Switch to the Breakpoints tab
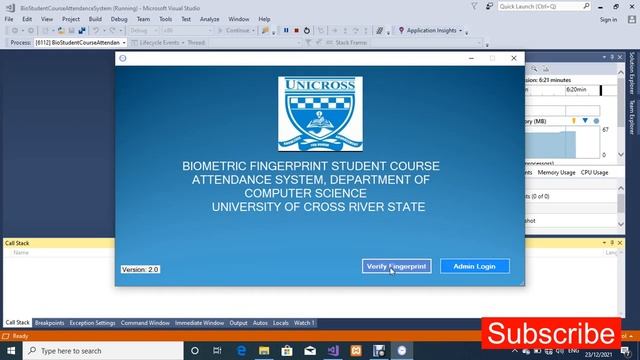 tap(49, 323)
